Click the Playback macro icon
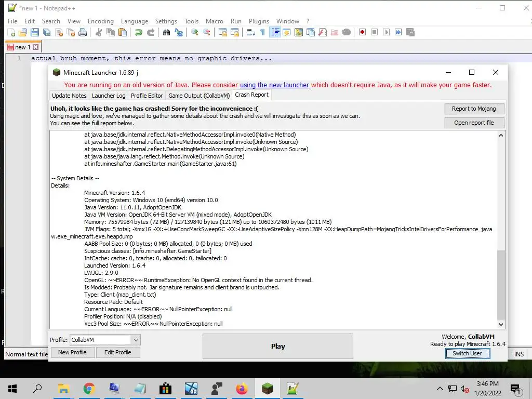The image size is (532, 399). click(x=386, y=32)
